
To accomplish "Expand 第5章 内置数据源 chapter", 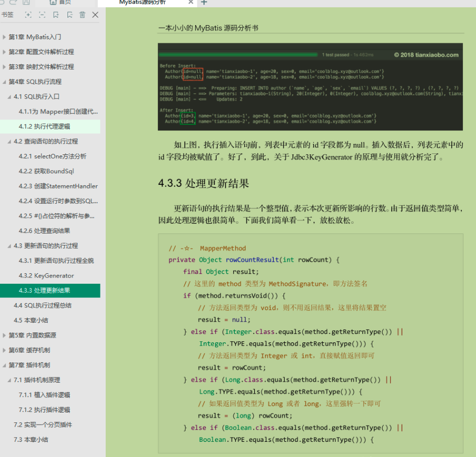I will point(4,335).
